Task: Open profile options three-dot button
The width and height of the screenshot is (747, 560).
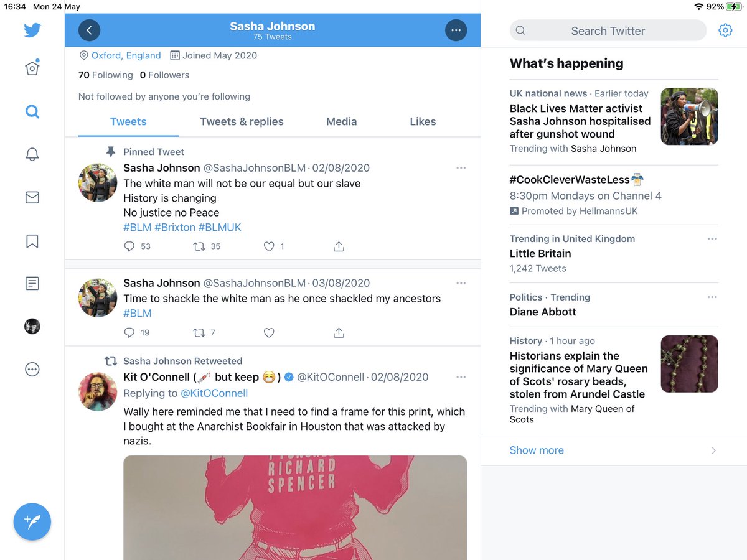Action: point(456,30)
